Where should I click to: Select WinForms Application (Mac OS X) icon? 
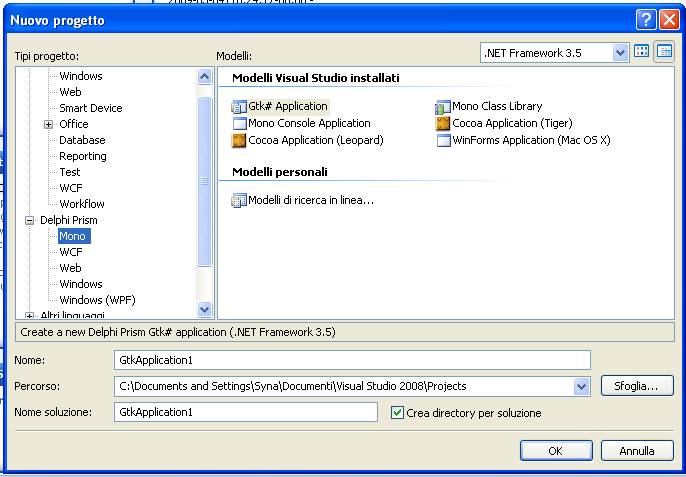pyautogui.click(x=443, y=140)
